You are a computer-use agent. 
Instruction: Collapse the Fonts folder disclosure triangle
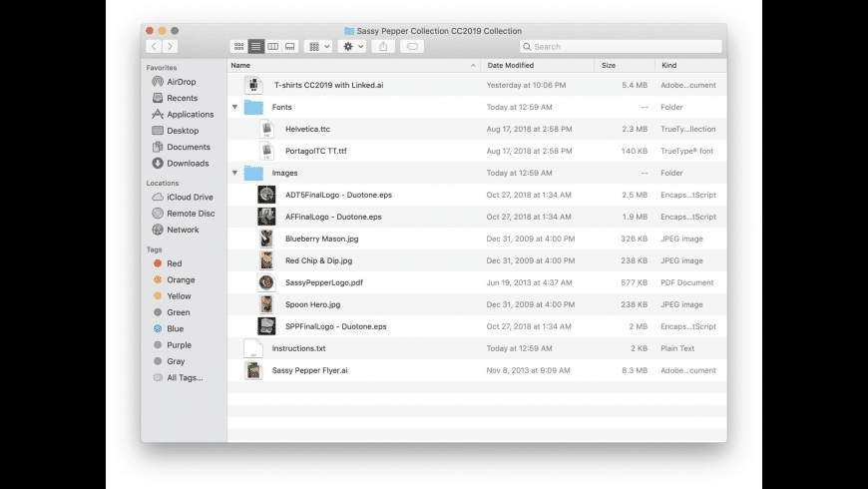click(234, 107)
